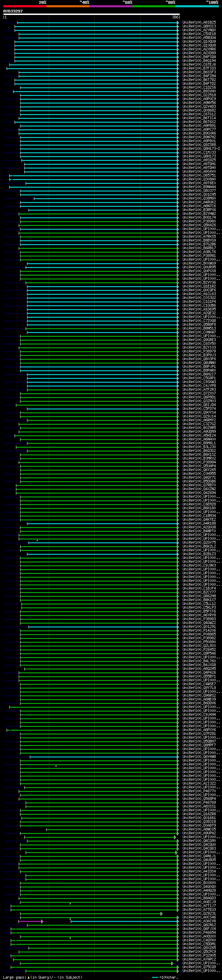Click the =100char. scale legend
Viewport: 222px width, 980px height.
point(165,977)
